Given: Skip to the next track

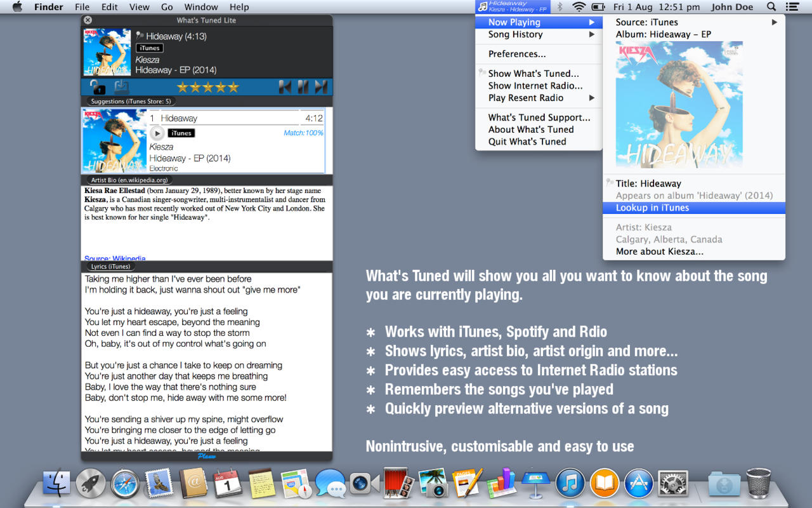Looking at the screenshot, I should [321, 87].
